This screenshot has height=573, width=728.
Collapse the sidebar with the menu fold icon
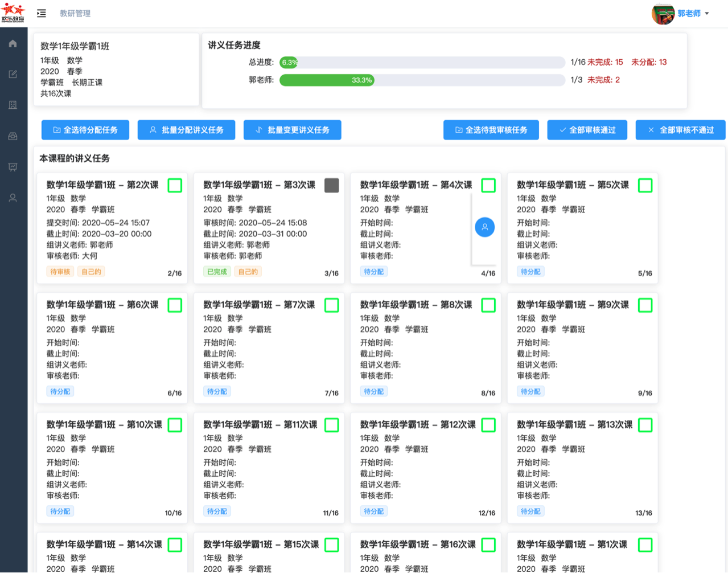[42, 13]
